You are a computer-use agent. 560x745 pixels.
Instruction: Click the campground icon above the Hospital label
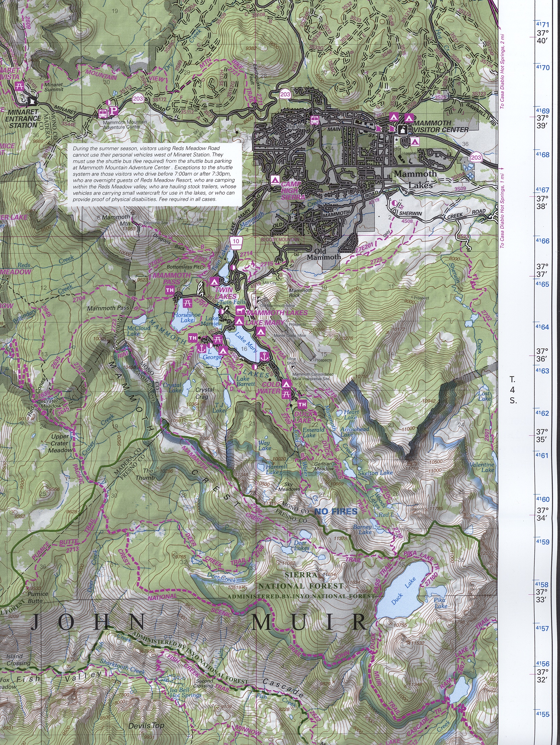[415, 141]
